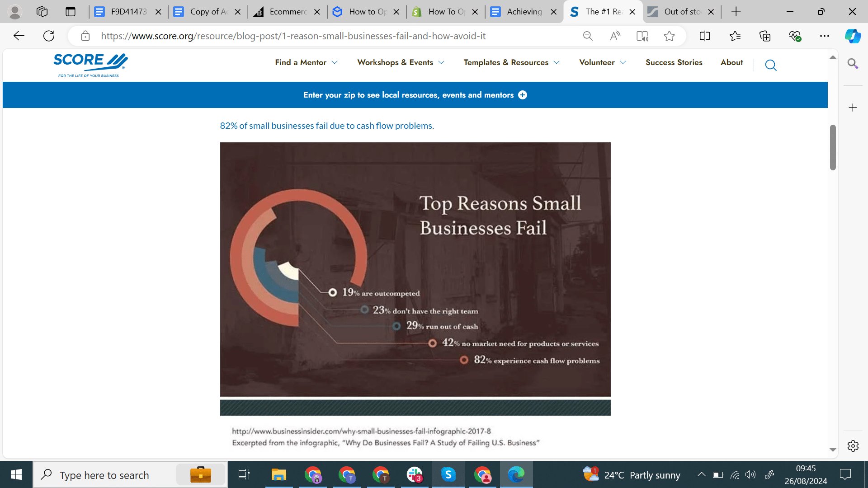Screen dimensions: 868x488
Task: Click the Zoom out magnifier in address bar
Action: point(588,36)
